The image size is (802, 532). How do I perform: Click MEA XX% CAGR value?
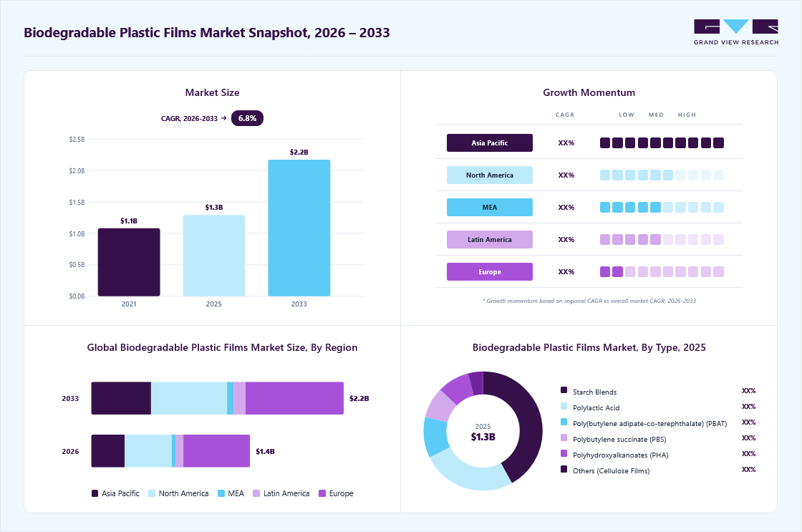click(566, 207)
